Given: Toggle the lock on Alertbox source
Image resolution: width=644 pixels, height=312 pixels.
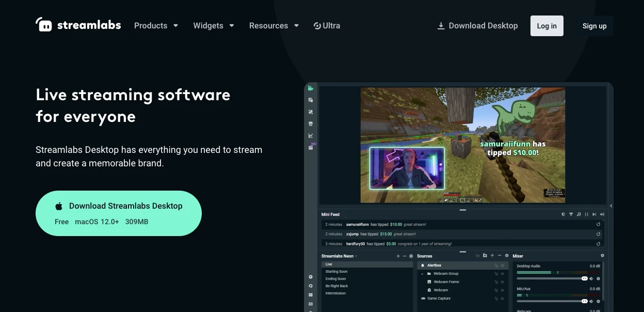Looking at the screenshot, I should click(x=496, y=266).
